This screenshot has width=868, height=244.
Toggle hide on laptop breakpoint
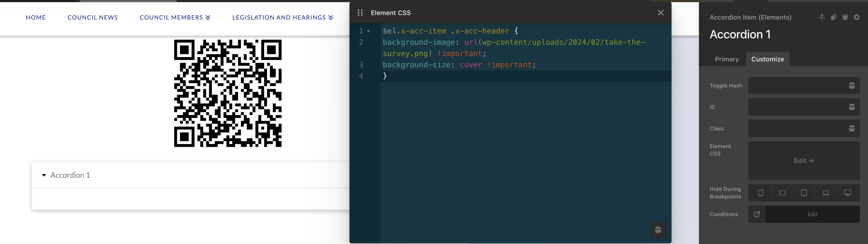click(826, 193)
